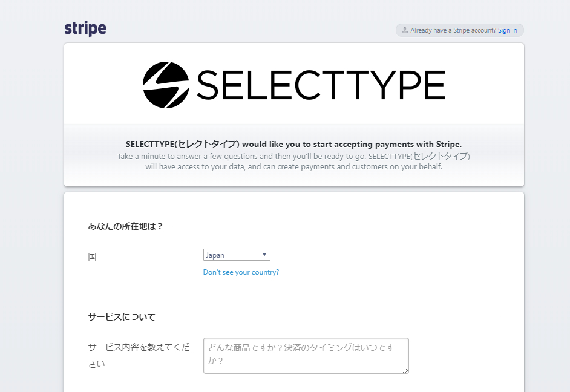
Task: Follow the Sign in link
Action: click(x=507, y=30)
